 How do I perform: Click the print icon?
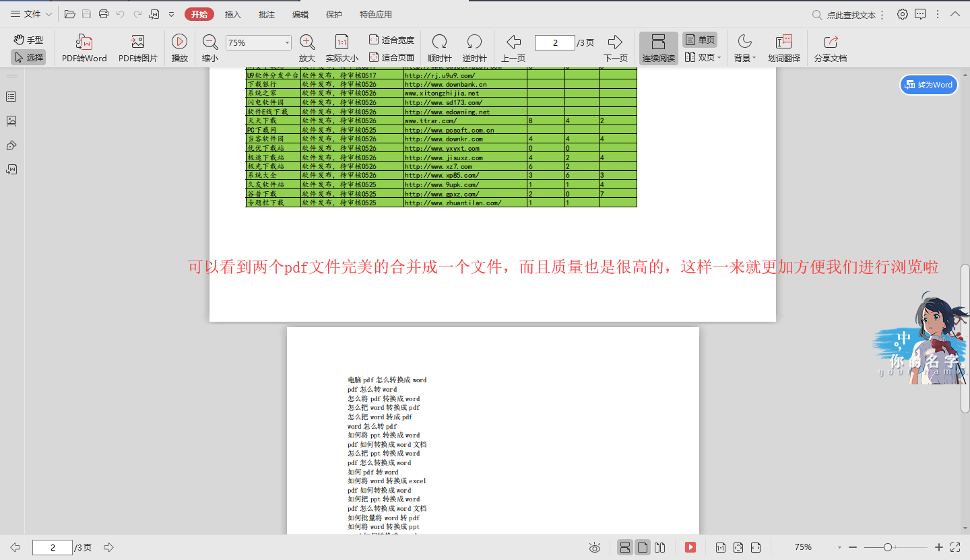pos(103,14)
